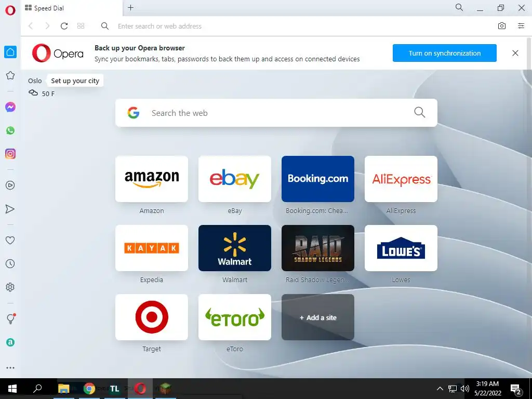Open the Amazon speed dial tile
532x399 pixels.
pyautogui.click(x=152, y=179)
